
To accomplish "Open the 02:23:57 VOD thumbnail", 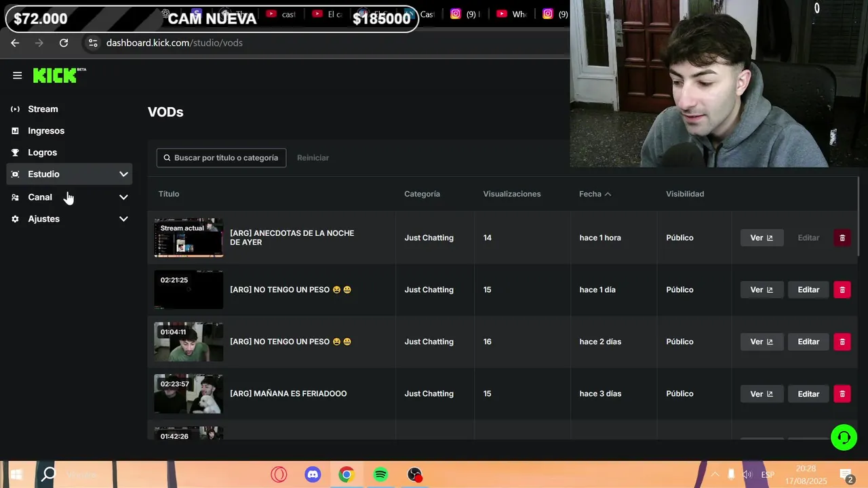I will click(x=189, y=394).
